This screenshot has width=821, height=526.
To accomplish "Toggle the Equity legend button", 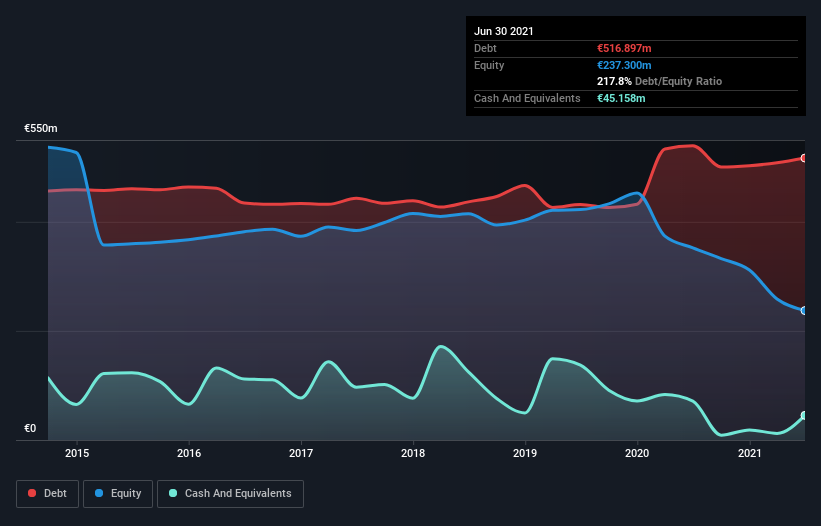I will [x=118, y=494].
